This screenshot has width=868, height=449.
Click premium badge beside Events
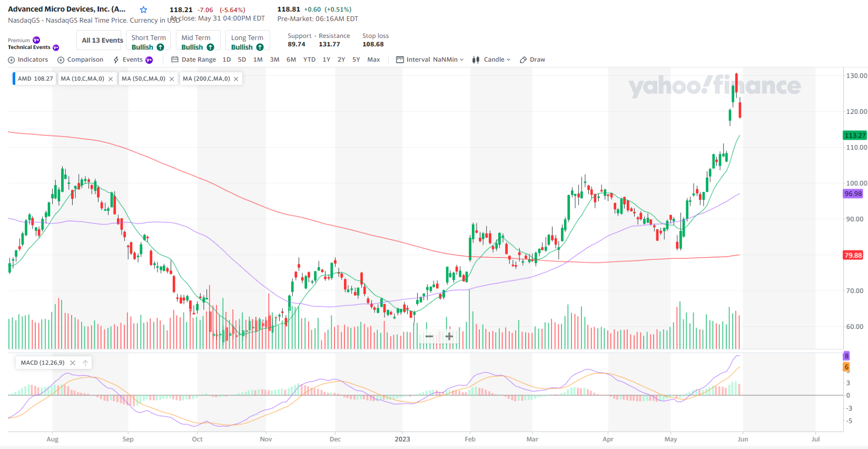coord(149,60)
